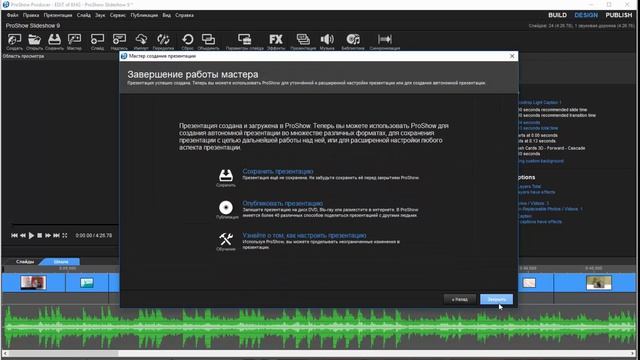This screenshot has width=640, height=360.
Task: Click the Объединить combine slides icon
Action: coord(208,40)
